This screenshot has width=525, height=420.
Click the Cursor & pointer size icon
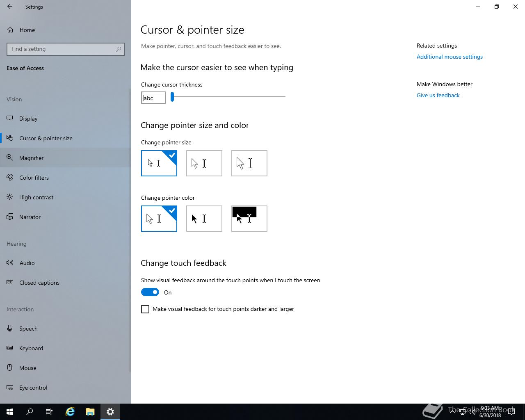[x=10, y=138]
